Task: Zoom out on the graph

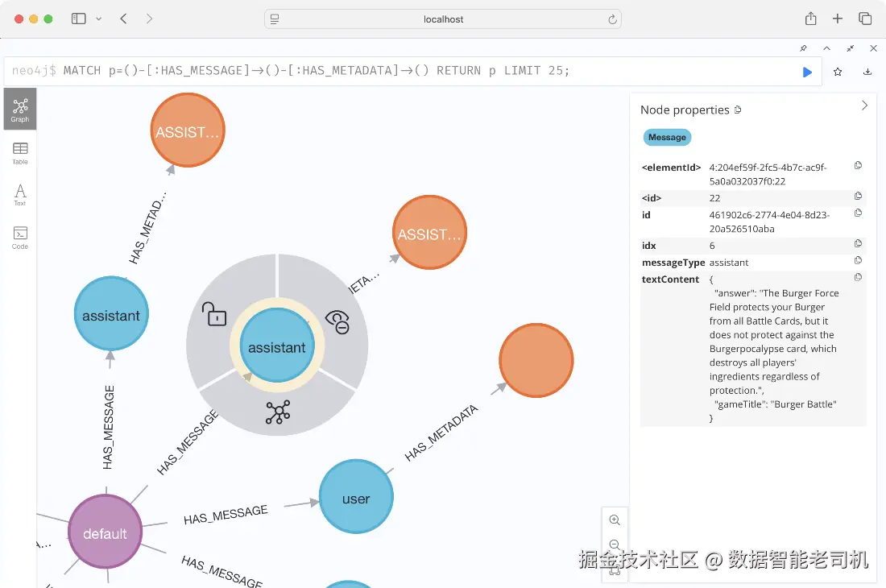Action: (615, 545)
